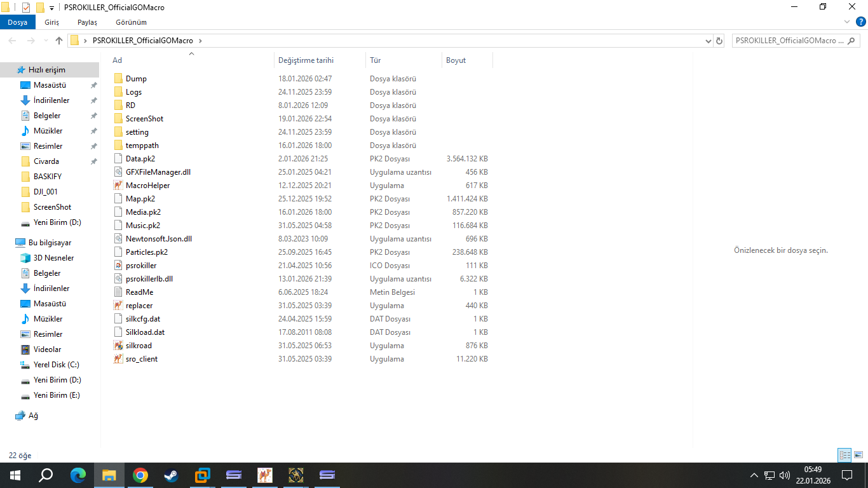Select Bu bilgisayar in the navigation pane
This screenshot has width=868, height=488.
click(50, 243)
